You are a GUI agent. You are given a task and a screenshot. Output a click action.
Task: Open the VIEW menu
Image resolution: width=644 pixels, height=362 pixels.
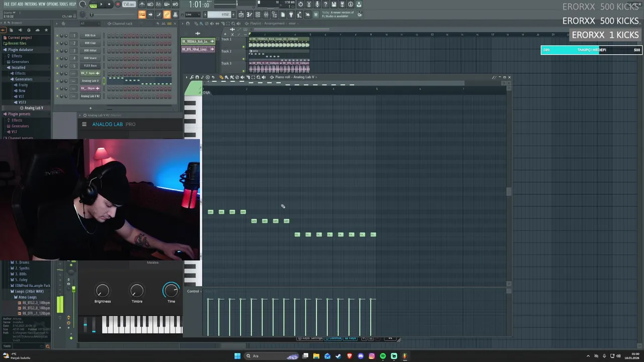(x=42, y=4)
